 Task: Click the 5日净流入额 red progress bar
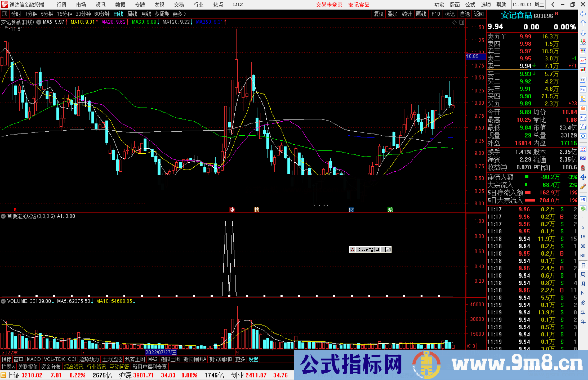click(528, 193)
